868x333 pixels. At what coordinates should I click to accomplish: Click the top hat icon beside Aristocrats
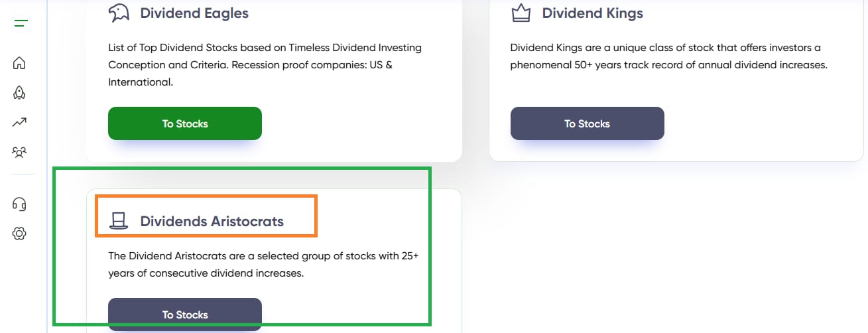119,221
